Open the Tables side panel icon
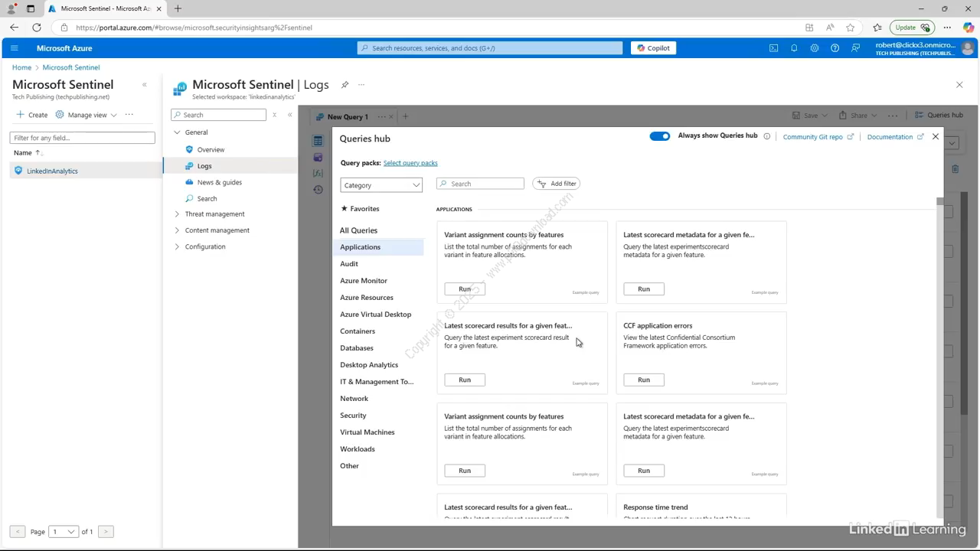 [x=318, y=141]
